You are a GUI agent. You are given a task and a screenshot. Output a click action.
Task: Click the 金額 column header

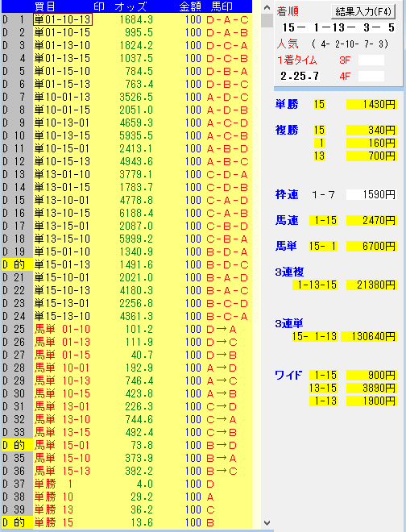pyautogui.click(x=190, y=6)
